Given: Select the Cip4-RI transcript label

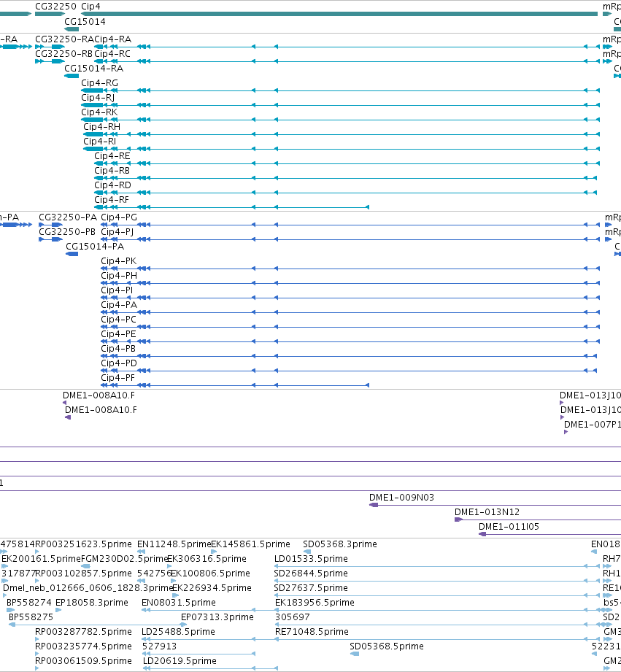Looking at the screenshot, I should (x=99, y=142).
